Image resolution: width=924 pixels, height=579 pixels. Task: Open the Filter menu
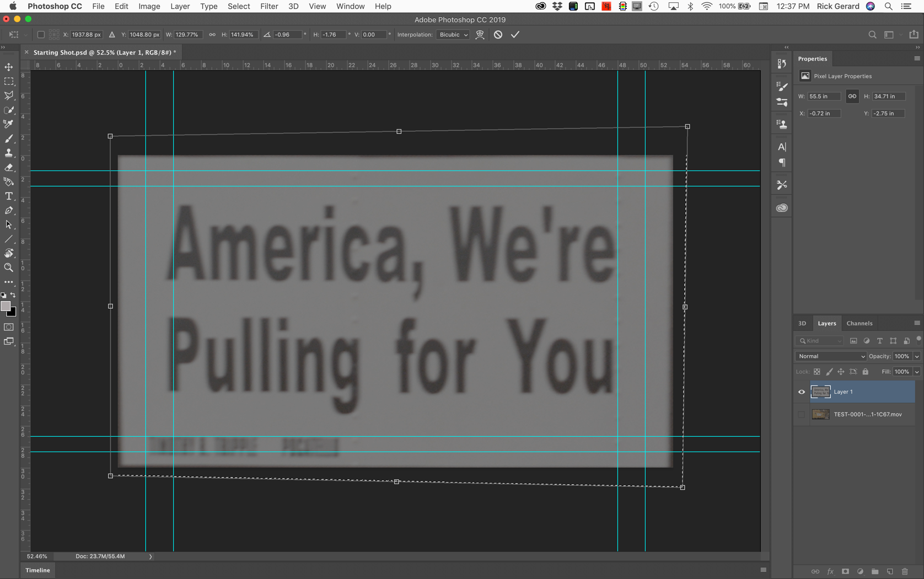(x=269, y=6)
